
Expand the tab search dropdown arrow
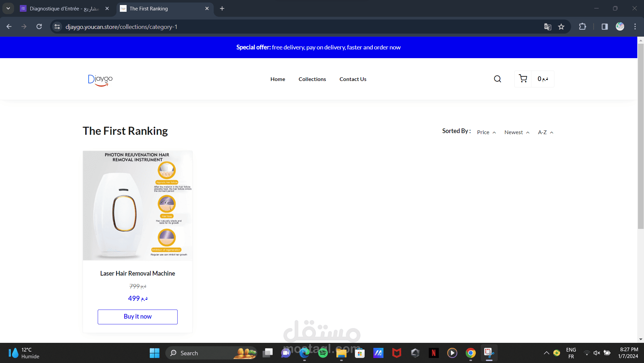[8, 8]
